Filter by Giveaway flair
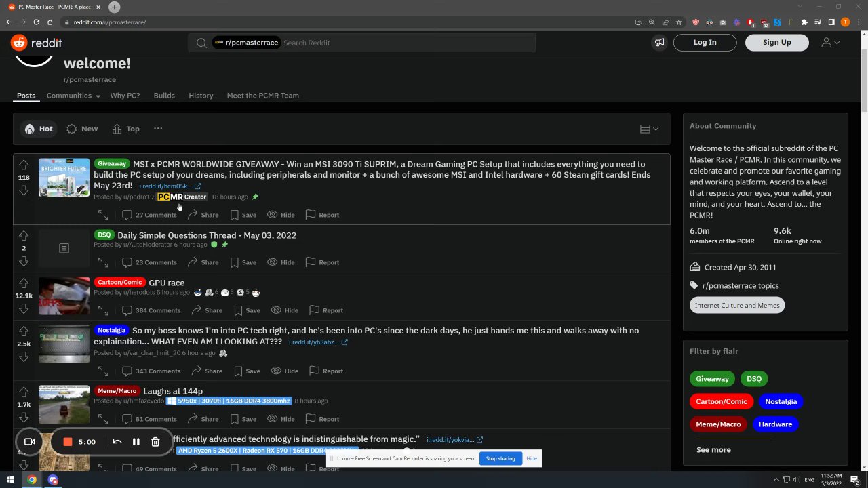This screenshot has height=488, width=868. pyautogui.click(x=712, y=379)
